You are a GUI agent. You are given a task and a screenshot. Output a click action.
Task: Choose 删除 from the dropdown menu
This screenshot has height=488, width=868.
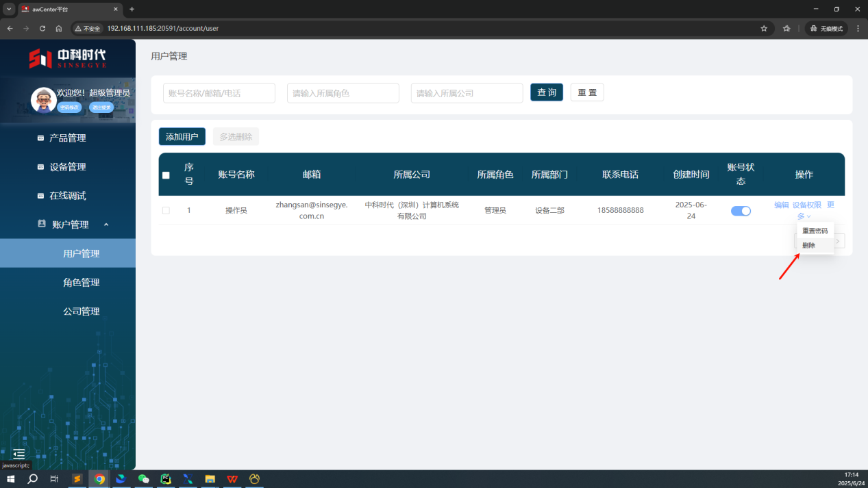[809, 246]
